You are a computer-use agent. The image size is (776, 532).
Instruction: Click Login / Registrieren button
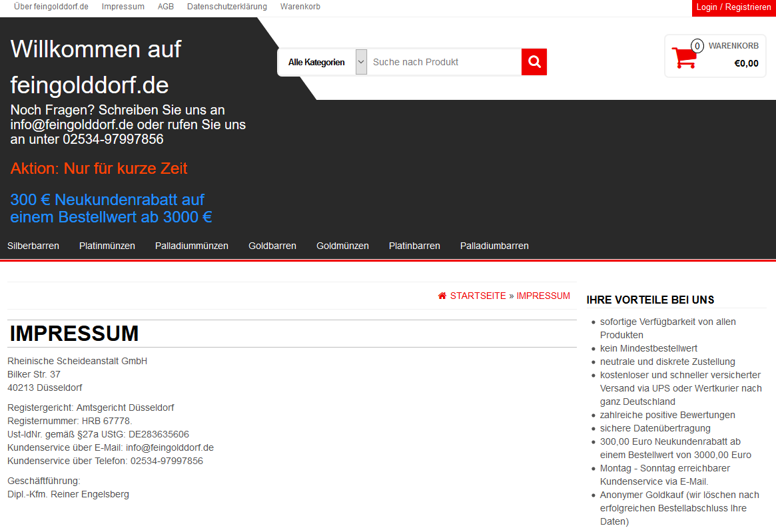click(734, 7)
